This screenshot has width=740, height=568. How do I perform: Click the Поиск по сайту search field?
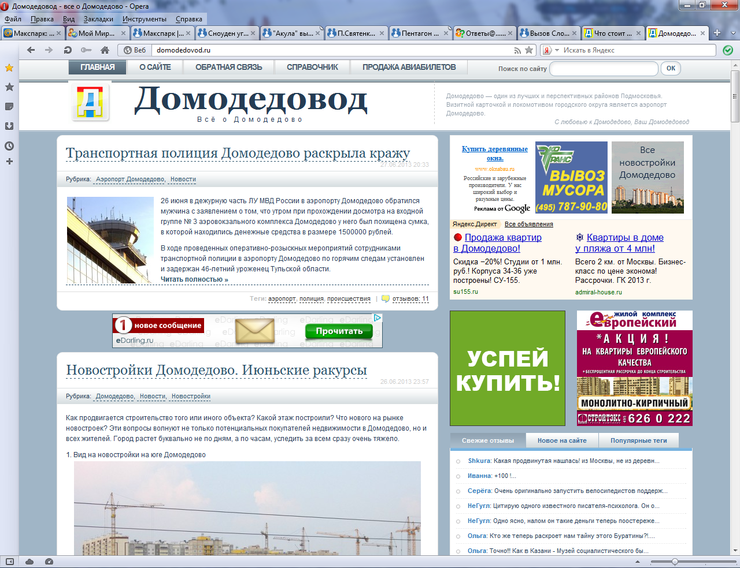click(x=603, y=68)
